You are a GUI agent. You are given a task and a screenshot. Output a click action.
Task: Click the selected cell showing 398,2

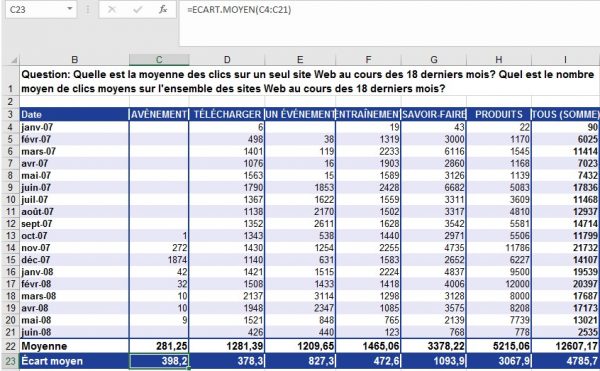point(159,361)
